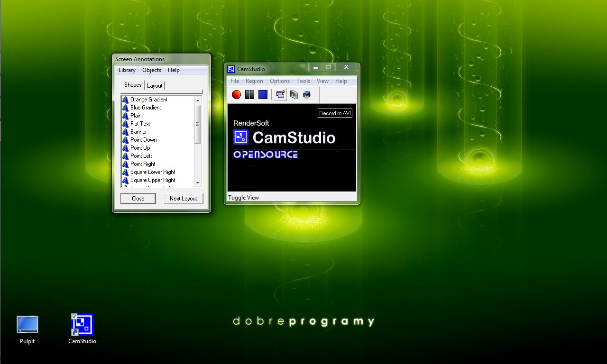Click the Next Layout button
This screenshot has width=607, height=364.
coord(183,199)
